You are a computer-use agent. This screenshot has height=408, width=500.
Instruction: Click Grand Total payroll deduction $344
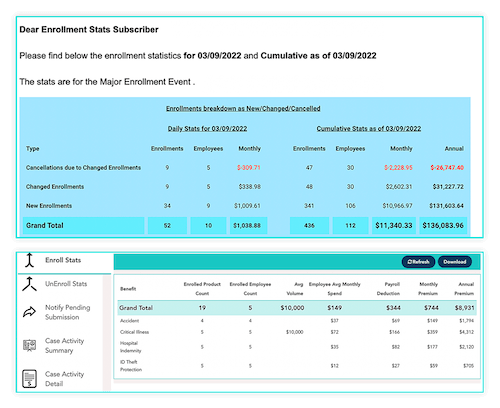coord(393,308)
